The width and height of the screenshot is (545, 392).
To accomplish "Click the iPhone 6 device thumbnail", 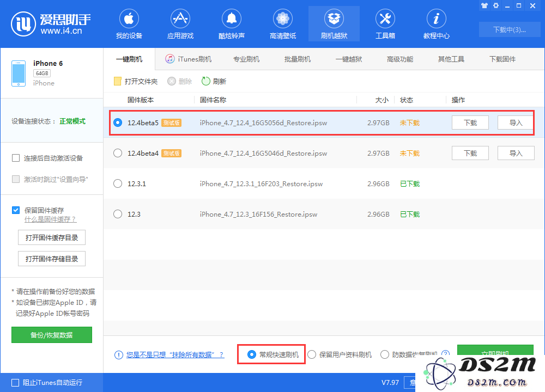I will click(19, 73).
